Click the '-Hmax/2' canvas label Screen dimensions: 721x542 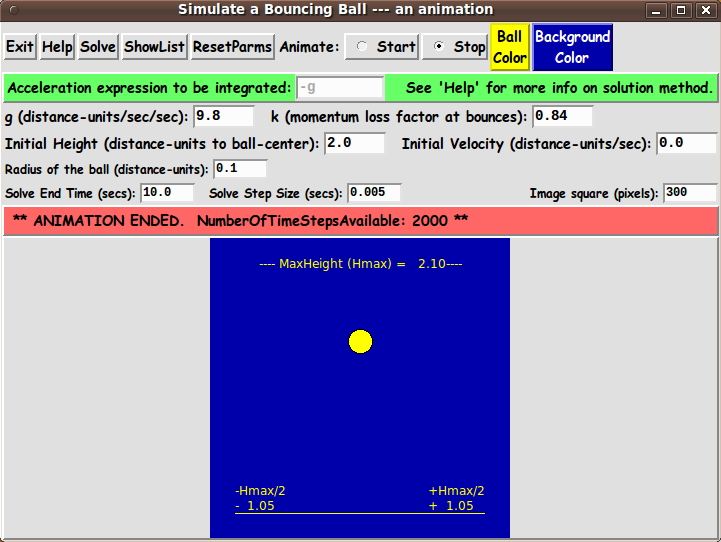260,491
